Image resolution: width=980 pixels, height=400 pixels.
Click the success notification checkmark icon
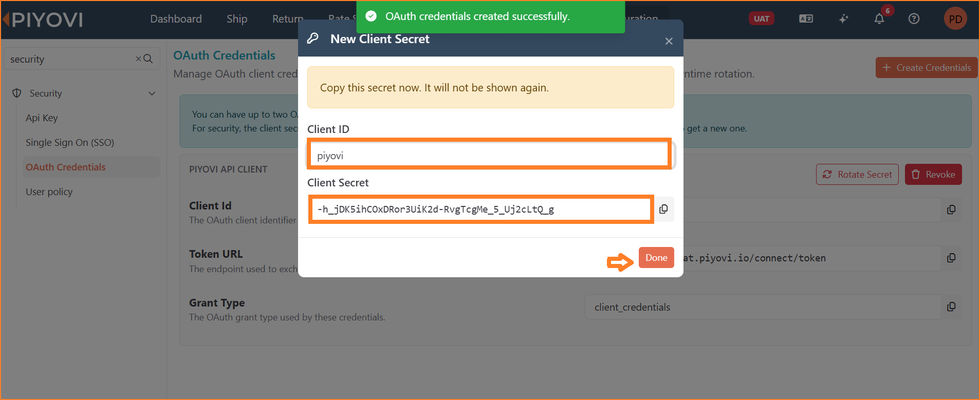(x=371, y=16)
